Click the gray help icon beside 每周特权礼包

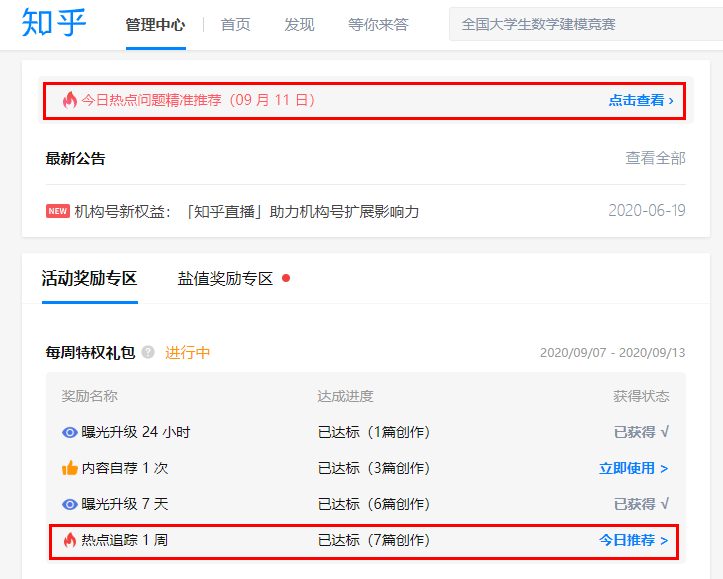coord(148,352)
